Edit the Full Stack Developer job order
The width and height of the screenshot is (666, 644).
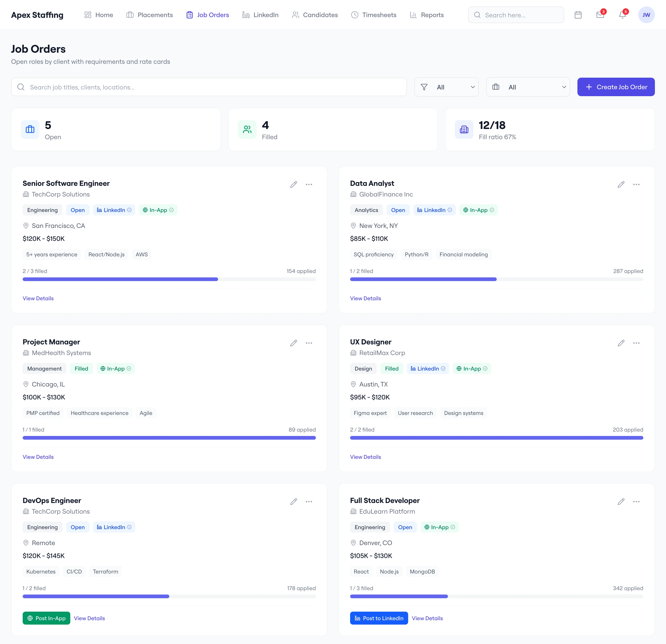[621, 502]
